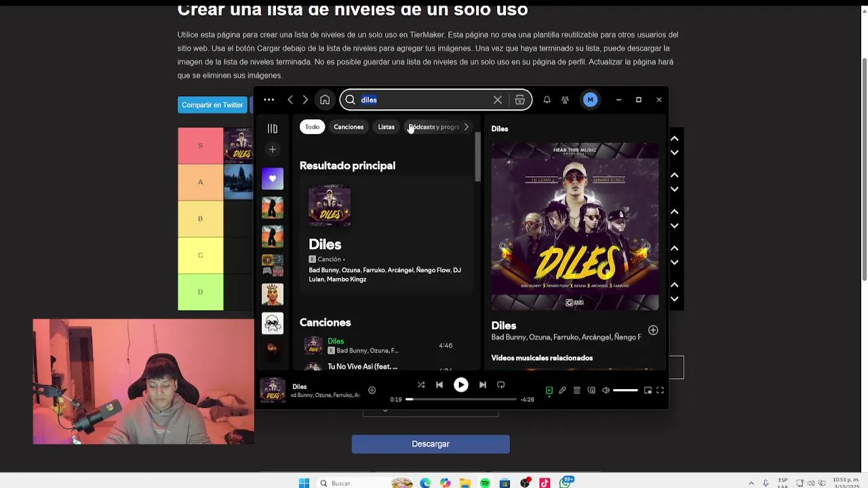Click the orange A tier label
The width and height of the screenshot is (868, 488).
click(200, 182)
